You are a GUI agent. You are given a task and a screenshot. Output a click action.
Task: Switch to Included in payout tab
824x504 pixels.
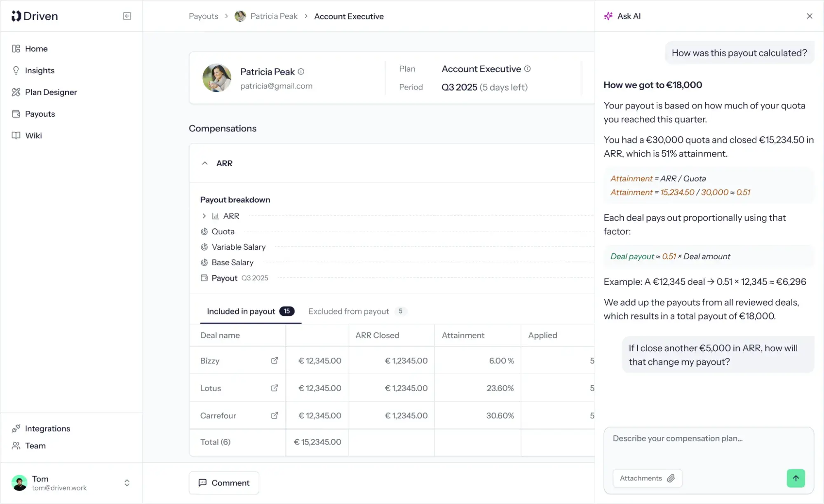(251, 312)
